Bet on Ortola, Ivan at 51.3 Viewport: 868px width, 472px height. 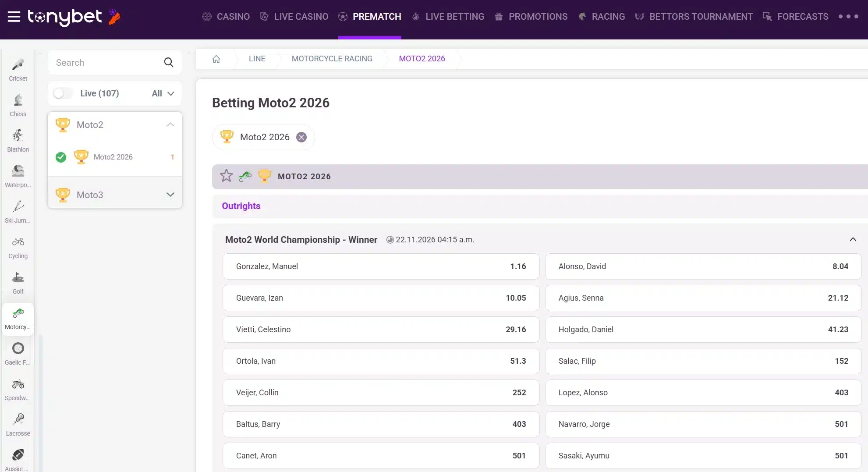pos(381,361)
